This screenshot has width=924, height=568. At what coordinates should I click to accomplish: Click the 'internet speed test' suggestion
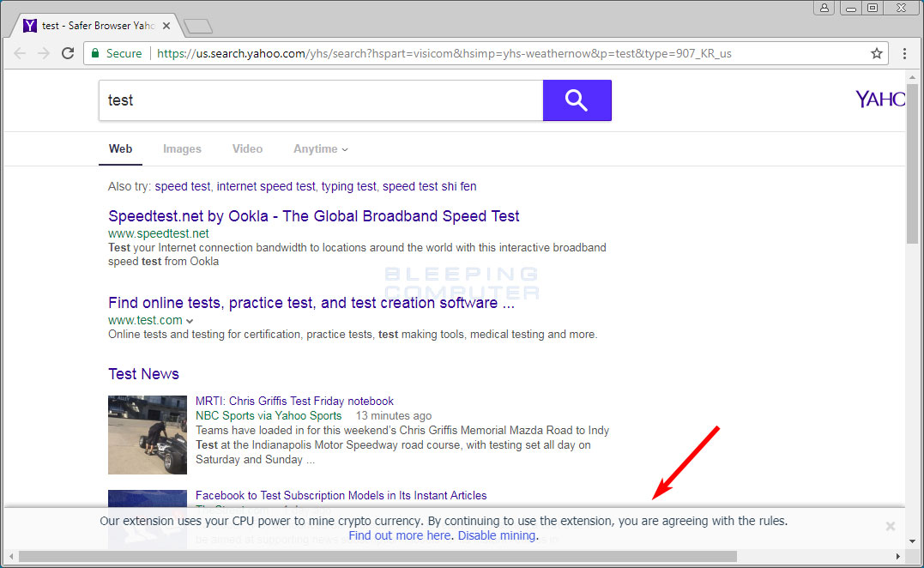266,187
